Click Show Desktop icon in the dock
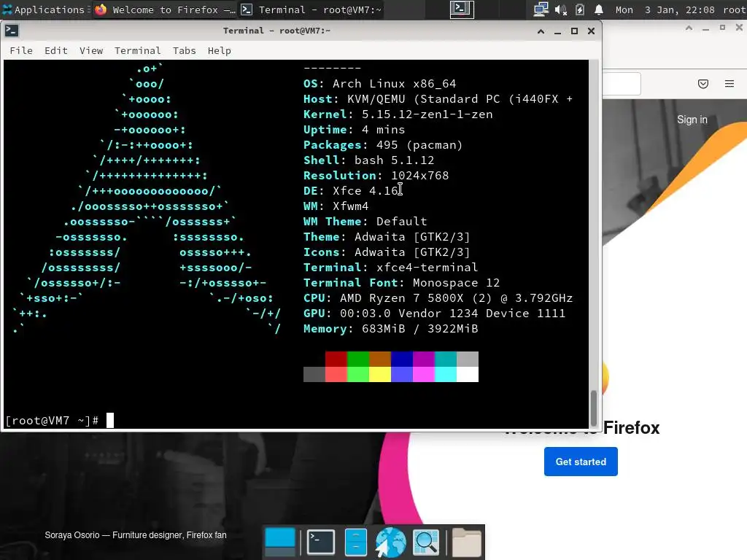Image resolution: width=747 pixels, height=560 pixels. coord(279,542)
